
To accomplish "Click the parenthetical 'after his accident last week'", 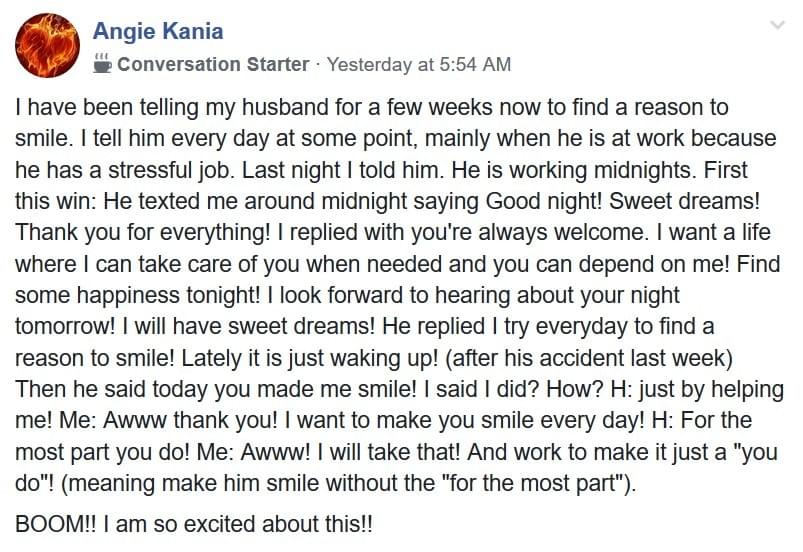I will click(x=588, y=358).
